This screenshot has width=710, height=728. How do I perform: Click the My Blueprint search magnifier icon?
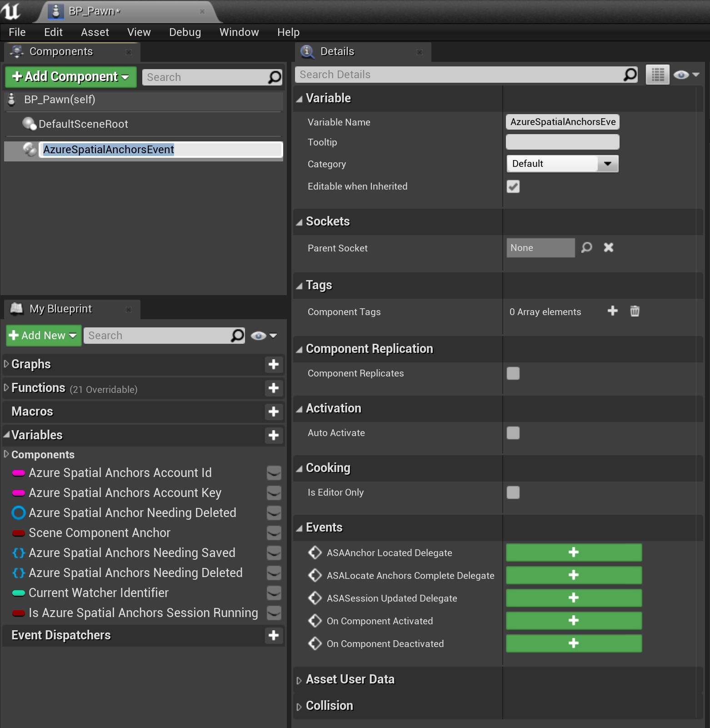pyautogui.click(x=237, y=336)
